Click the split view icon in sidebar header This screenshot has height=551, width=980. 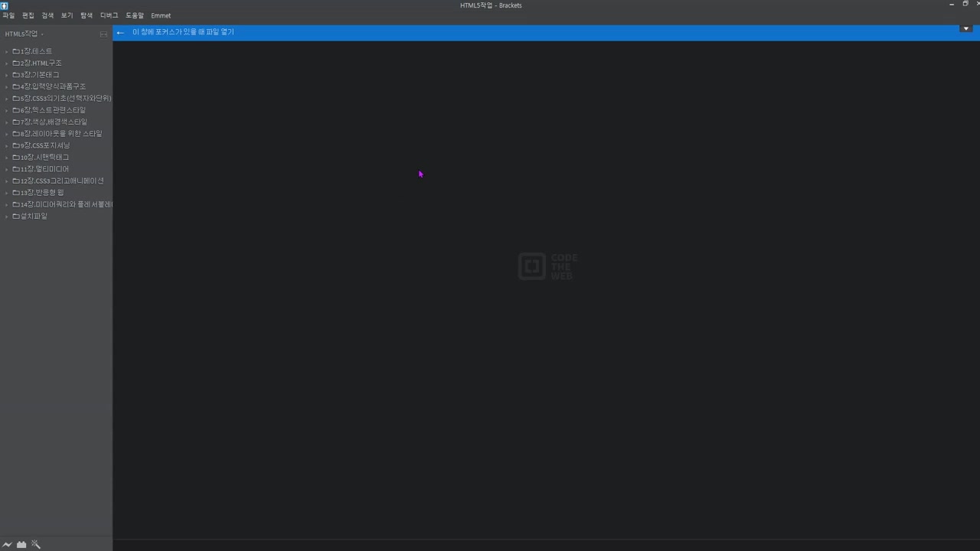coord(103,34)
